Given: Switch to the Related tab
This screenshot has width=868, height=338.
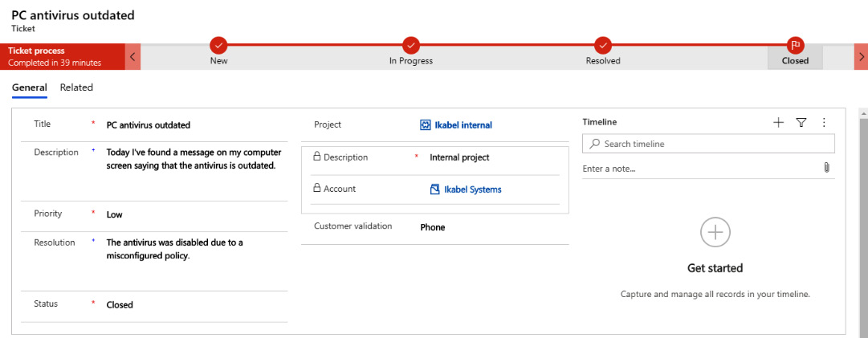Looking at the screenshot, I should pyautogui.click(x=76, y=88).
